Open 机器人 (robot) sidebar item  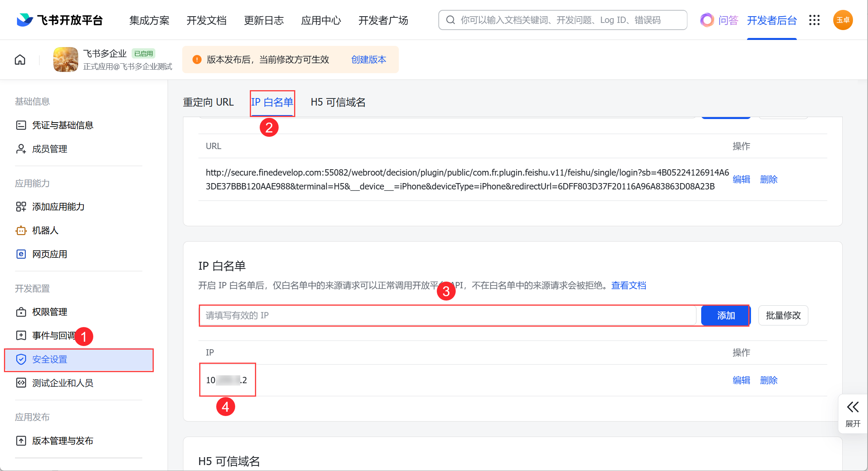click(x=45, y=231)
